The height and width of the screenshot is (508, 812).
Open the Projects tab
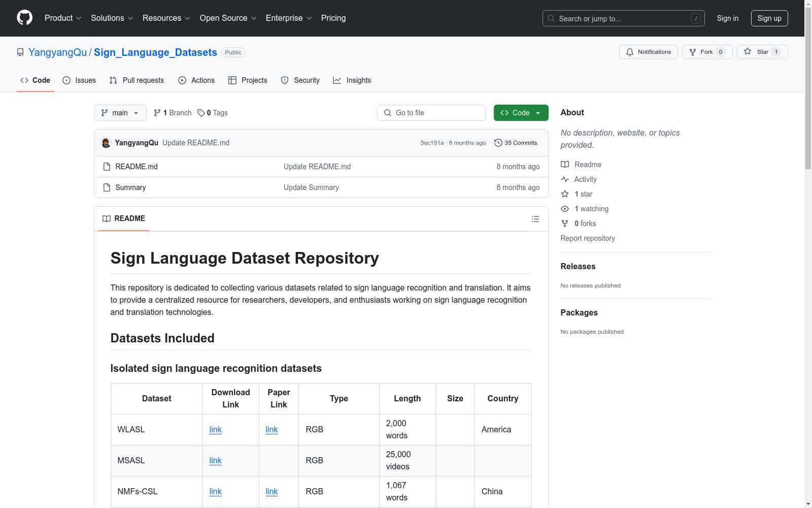click(x=248, y=80)
